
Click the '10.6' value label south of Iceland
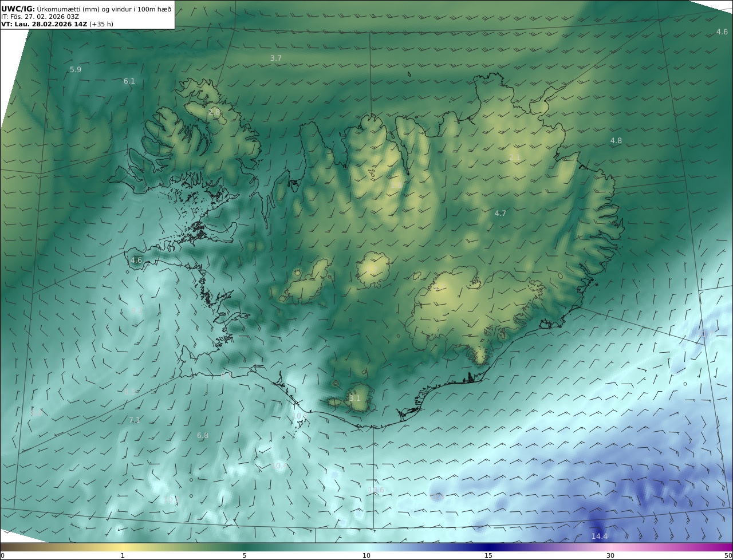tap(377, 490)
